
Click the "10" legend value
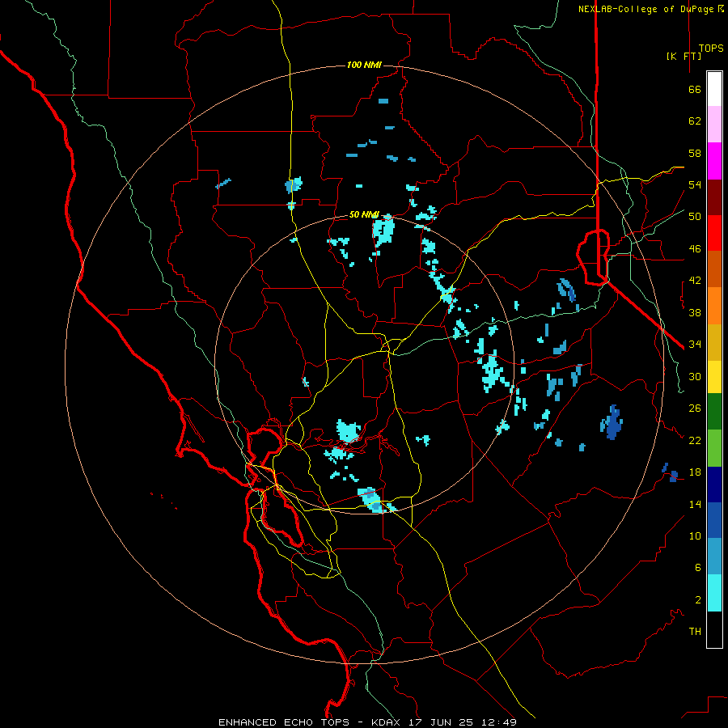(695, 535)
